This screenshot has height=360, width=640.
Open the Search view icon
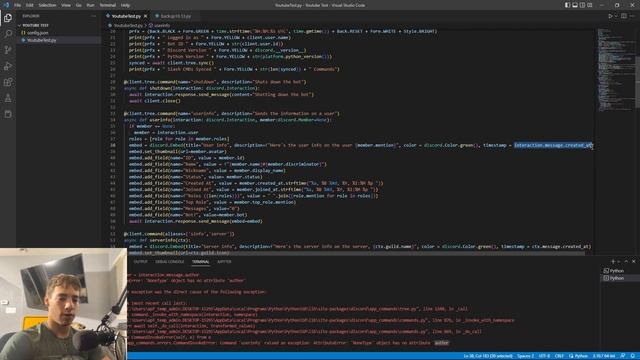click(x=8, y=34)
